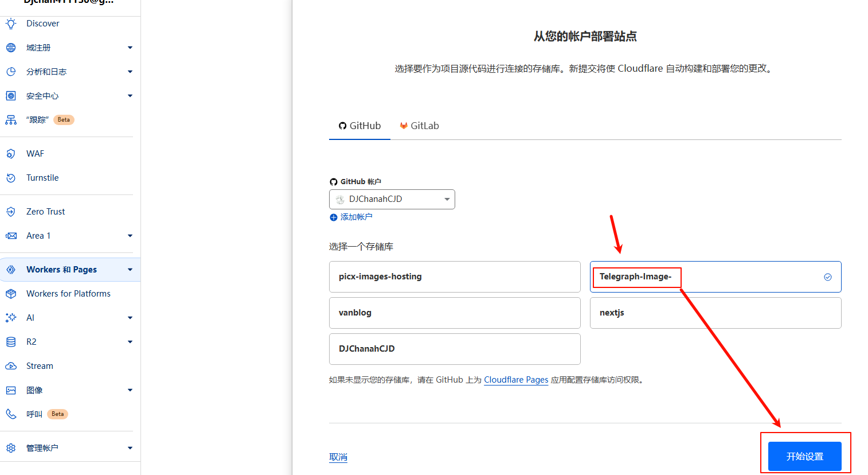Expand the 管理帐户 menu arrow
This screenshot has height=475, width=868.
(x=130, y=448)
